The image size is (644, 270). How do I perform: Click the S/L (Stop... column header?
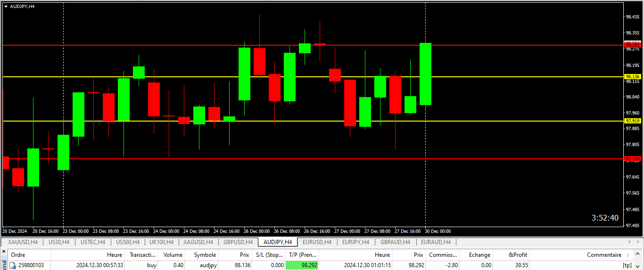[x=268, y=255]
